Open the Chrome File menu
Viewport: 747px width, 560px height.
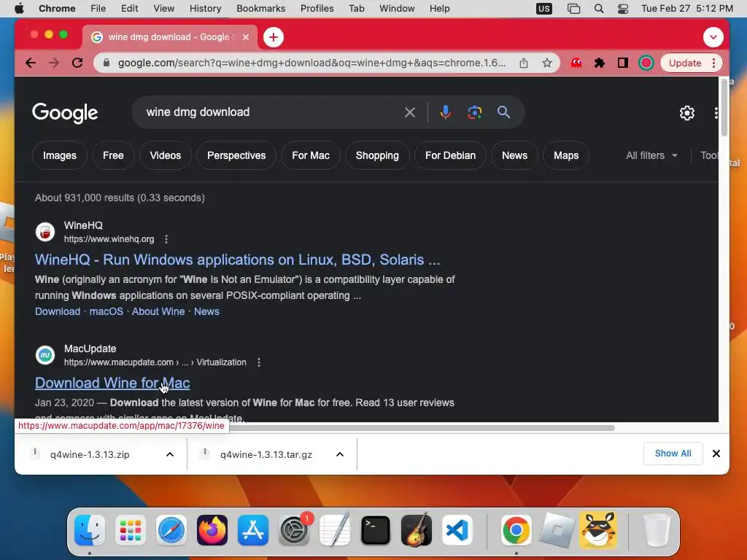click(x=98, y=9)
